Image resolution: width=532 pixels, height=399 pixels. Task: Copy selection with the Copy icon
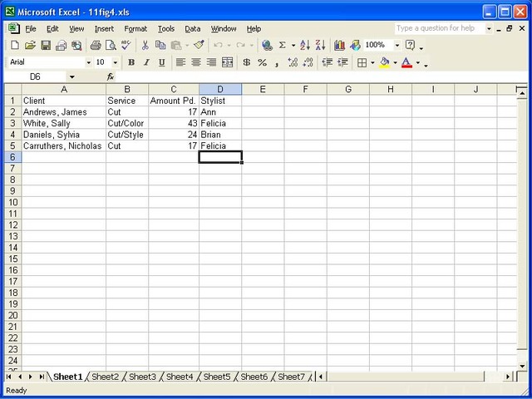(x=160, y=45)
